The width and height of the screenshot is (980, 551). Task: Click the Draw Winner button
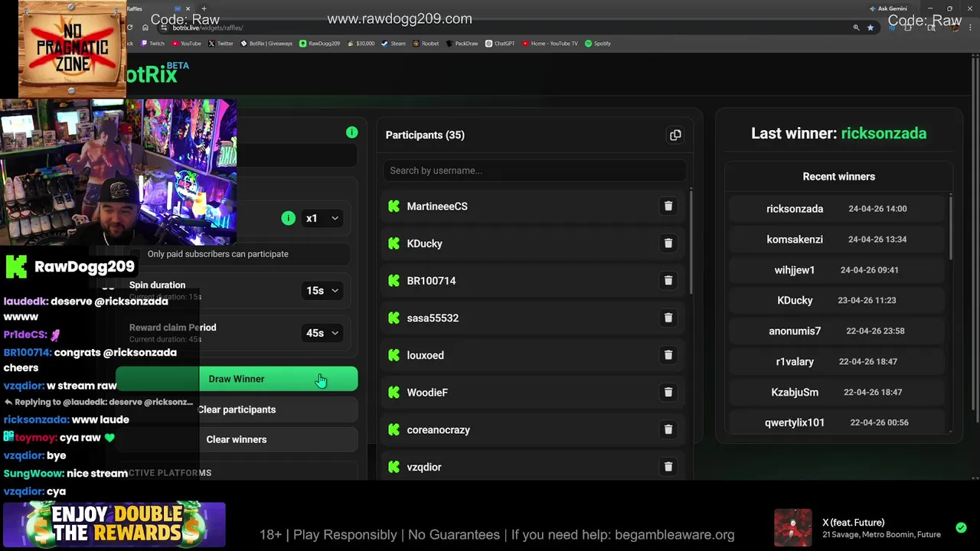(237, 379)
